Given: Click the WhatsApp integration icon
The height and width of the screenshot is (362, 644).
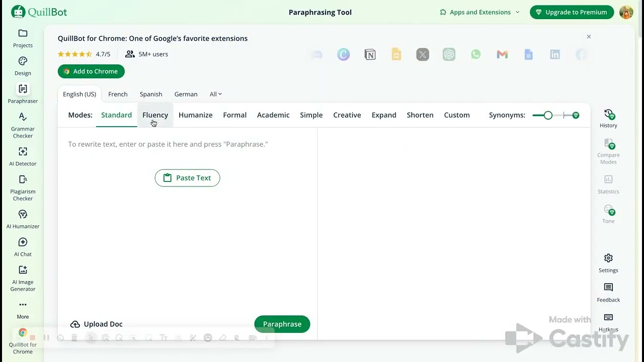Looking at the screenshot, I should pyautogui.click(x=475, y=54).
